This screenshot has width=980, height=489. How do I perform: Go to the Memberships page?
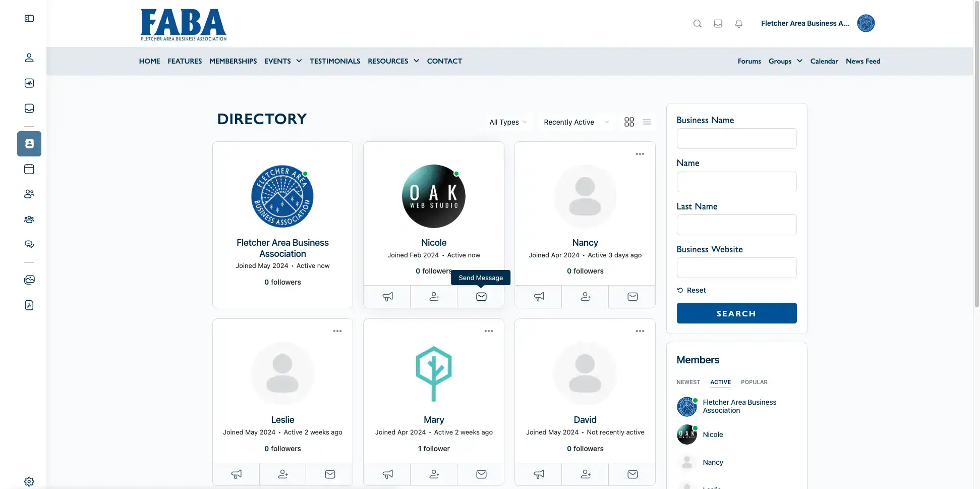point(233,61)
